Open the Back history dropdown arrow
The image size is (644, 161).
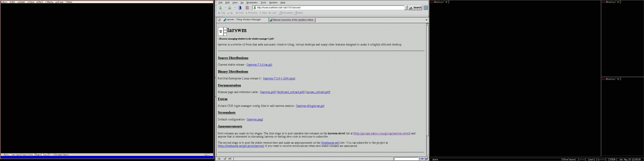click(225, 8)
